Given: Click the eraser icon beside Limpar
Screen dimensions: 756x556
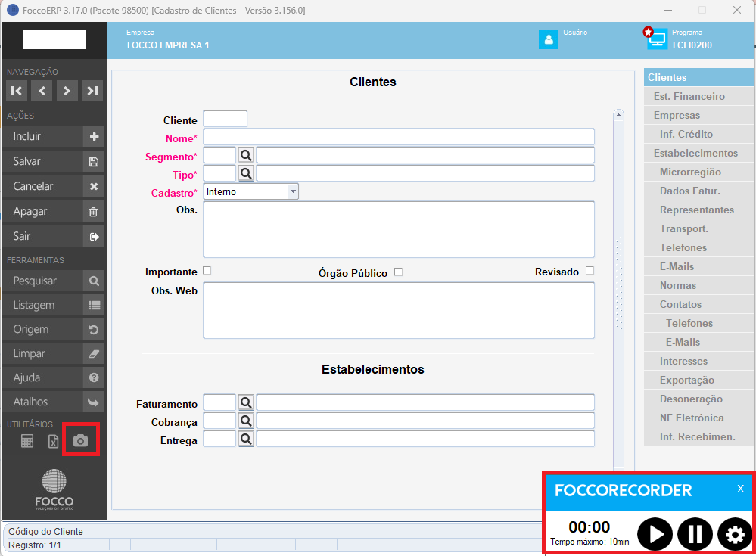Looking at the screenshot, I should (x=94, y=353).
